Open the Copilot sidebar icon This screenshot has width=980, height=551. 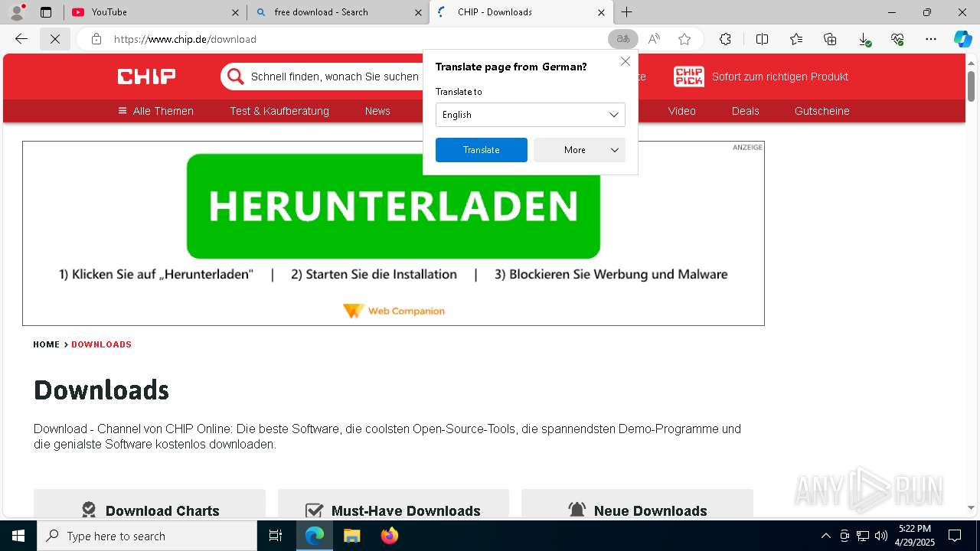[x=962, y=39]
